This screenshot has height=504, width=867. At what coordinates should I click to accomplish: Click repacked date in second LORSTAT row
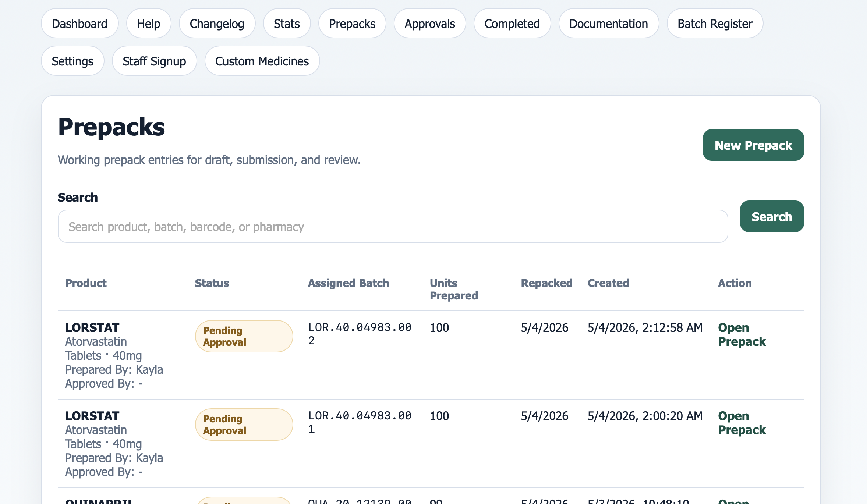click(545, 416)
